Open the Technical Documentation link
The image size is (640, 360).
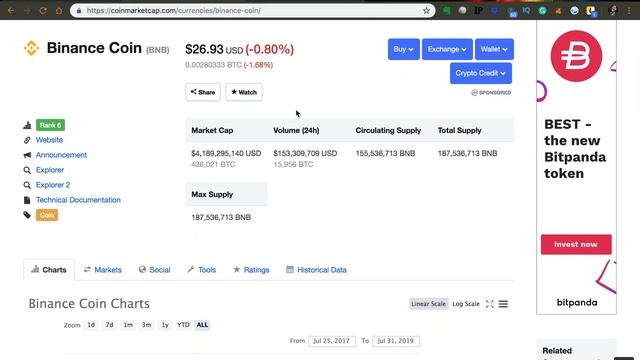(x=78, y=200)
